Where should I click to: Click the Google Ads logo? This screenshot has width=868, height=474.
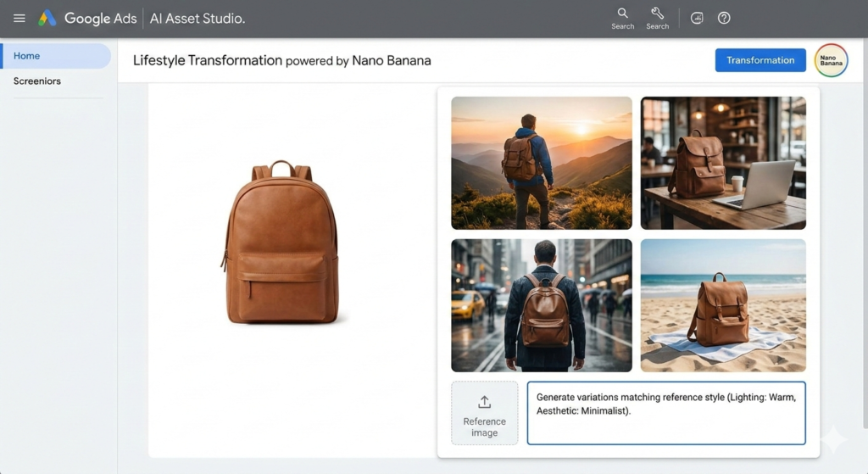tap(47, 18)
